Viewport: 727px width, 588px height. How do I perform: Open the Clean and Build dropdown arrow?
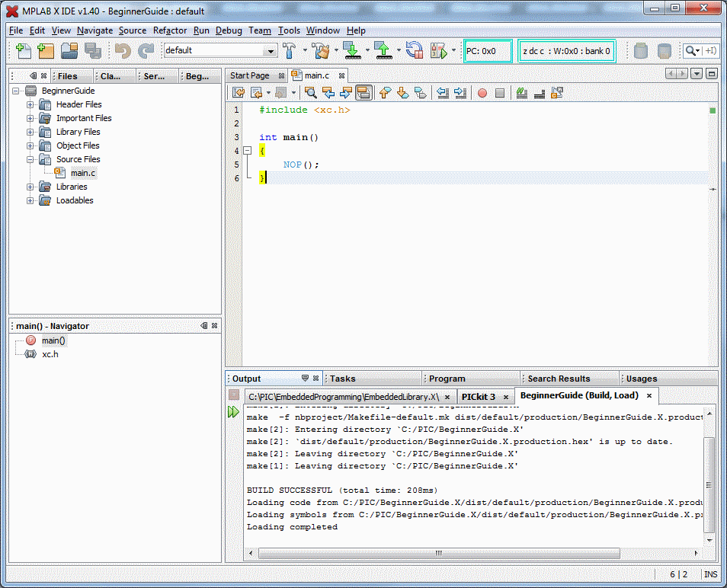pyautogui.click(x=336, y=50)
